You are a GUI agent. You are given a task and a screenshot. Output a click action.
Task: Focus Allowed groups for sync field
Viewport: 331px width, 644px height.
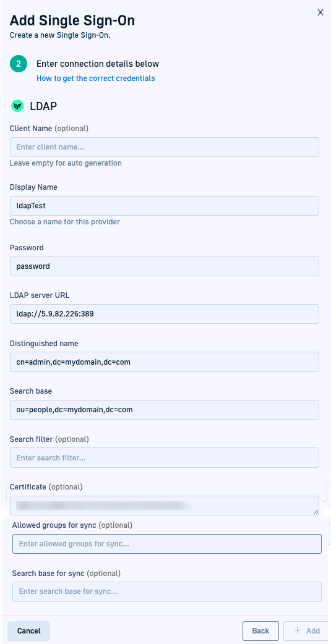[167, 544]
